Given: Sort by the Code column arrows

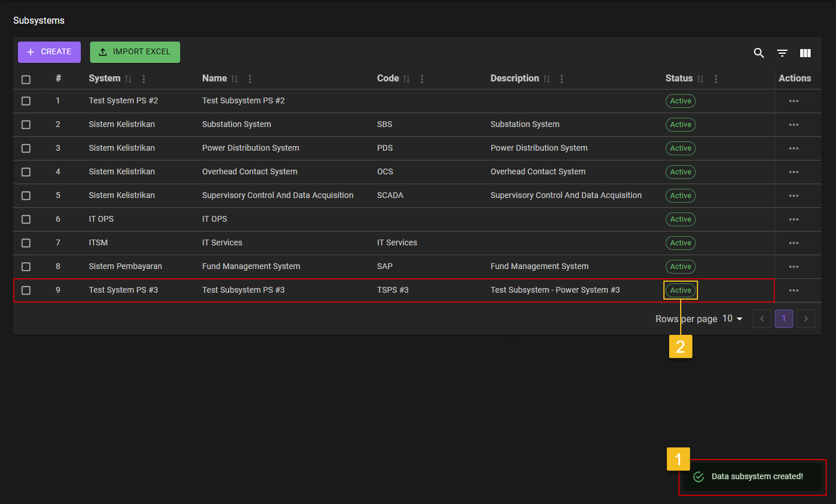Looking at the screenshot, I should click(406, 79).
